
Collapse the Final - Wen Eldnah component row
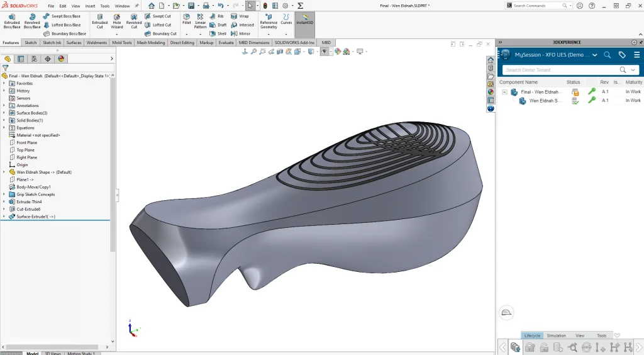point(504,92)
